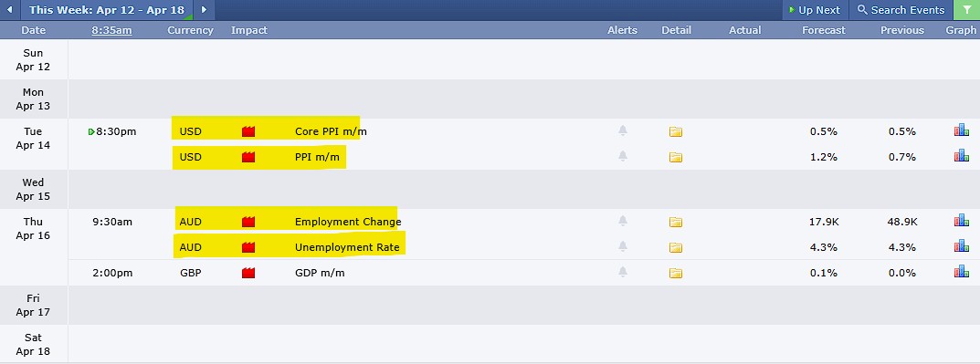This screenshot has height=364, width=980.
Task: Open detail folder for Core PPI m/m
Action: pos(675,131)
